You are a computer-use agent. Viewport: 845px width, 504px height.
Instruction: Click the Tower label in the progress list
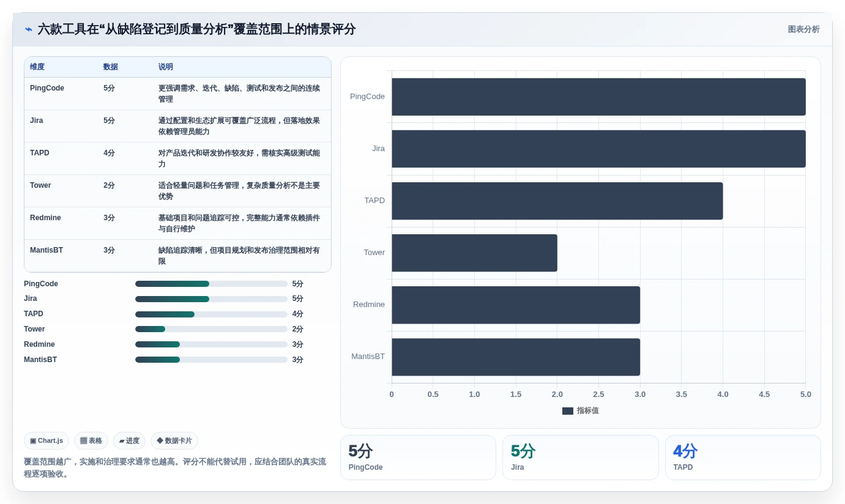click(34, 329)
